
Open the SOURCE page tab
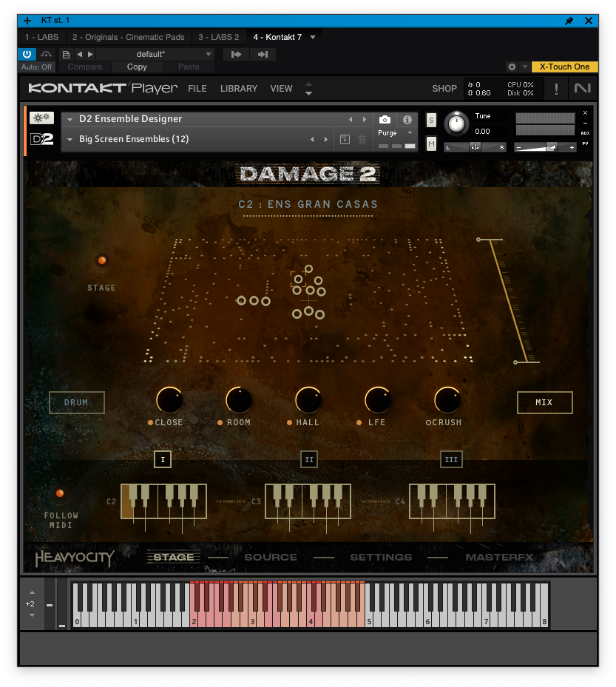[x=271, y=558]
